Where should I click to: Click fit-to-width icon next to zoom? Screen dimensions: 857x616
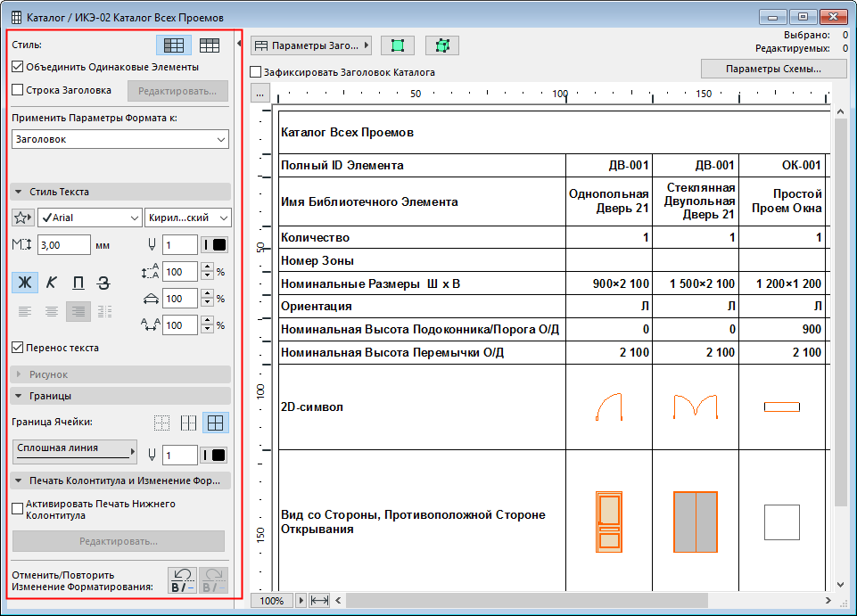click(319, 601)
